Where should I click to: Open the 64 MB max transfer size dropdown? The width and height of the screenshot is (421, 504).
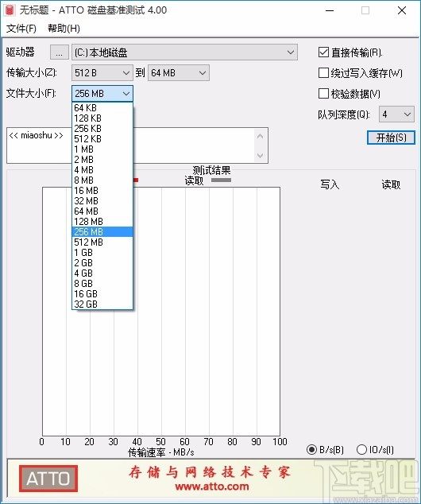(179, 73)
